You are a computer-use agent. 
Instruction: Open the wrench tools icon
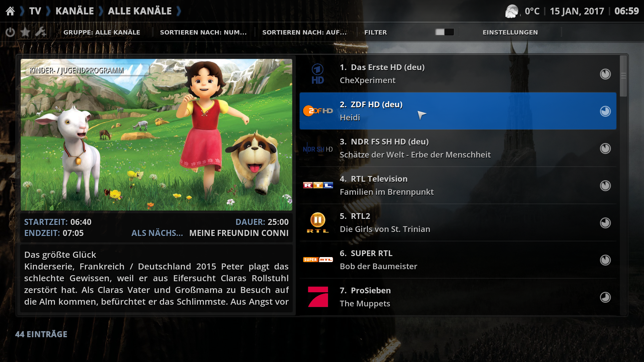pos(41,32)
